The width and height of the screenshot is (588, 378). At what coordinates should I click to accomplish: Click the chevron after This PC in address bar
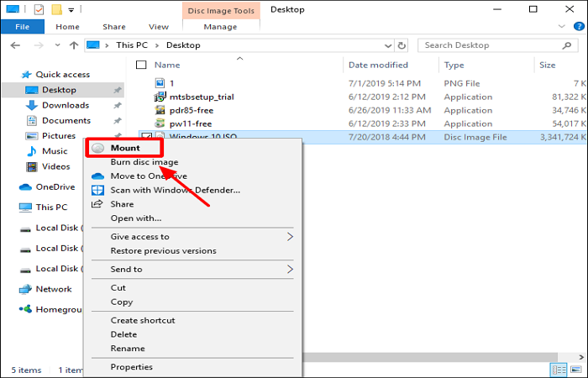pos(157,45)
